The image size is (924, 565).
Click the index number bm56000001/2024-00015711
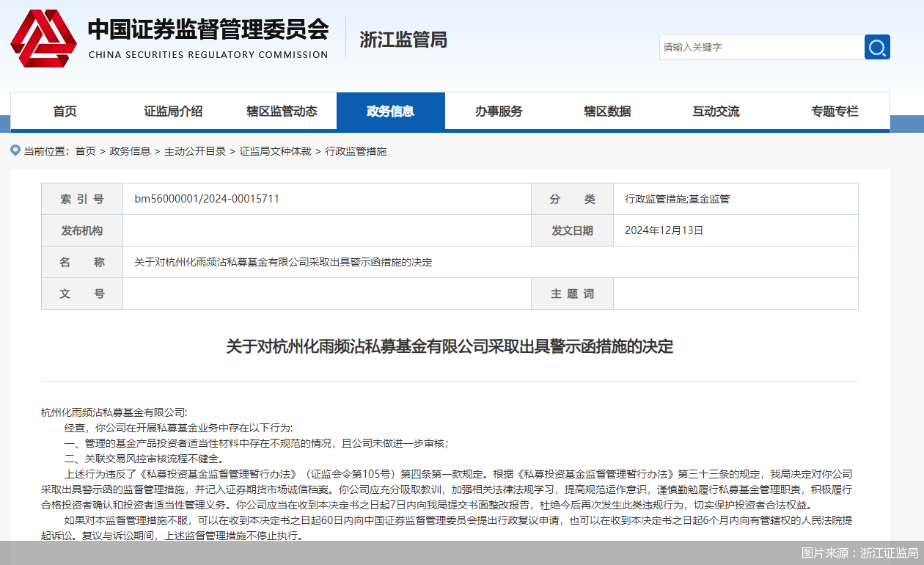(207, 199)
